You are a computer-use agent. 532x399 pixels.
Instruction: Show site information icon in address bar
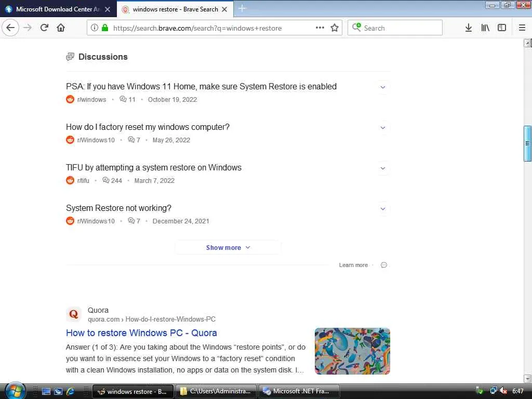coord(95,28)
